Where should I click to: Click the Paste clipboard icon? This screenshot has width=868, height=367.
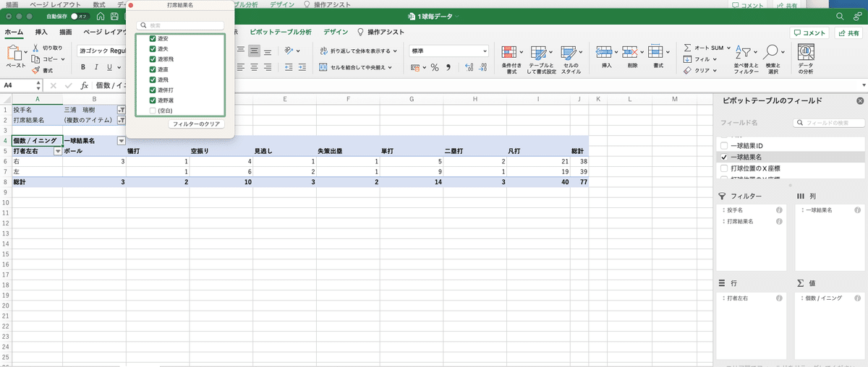tap(15, 53)
